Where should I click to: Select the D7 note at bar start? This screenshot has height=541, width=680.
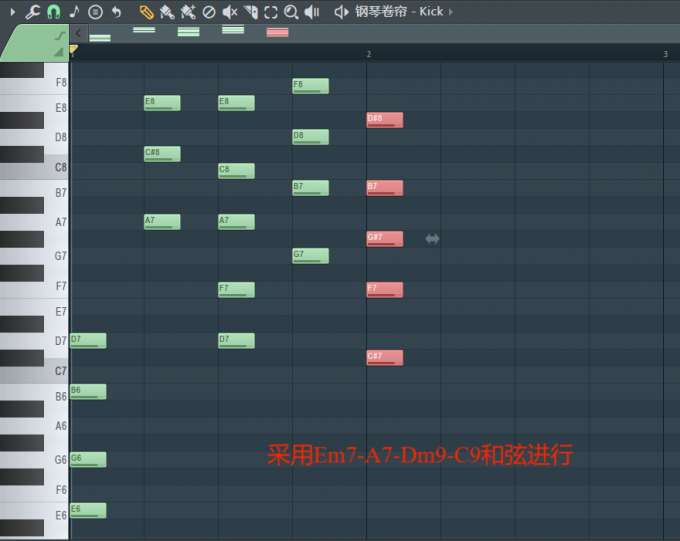[88, 341]
